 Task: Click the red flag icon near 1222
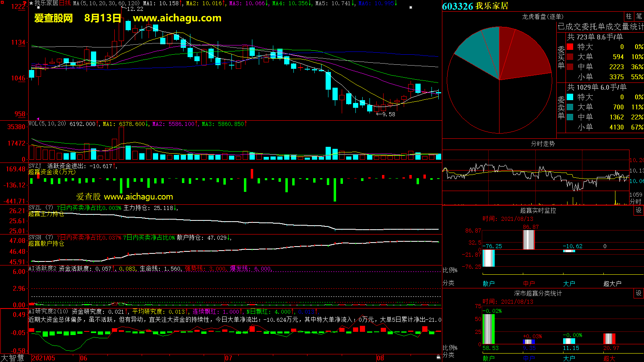pos(25,4)
